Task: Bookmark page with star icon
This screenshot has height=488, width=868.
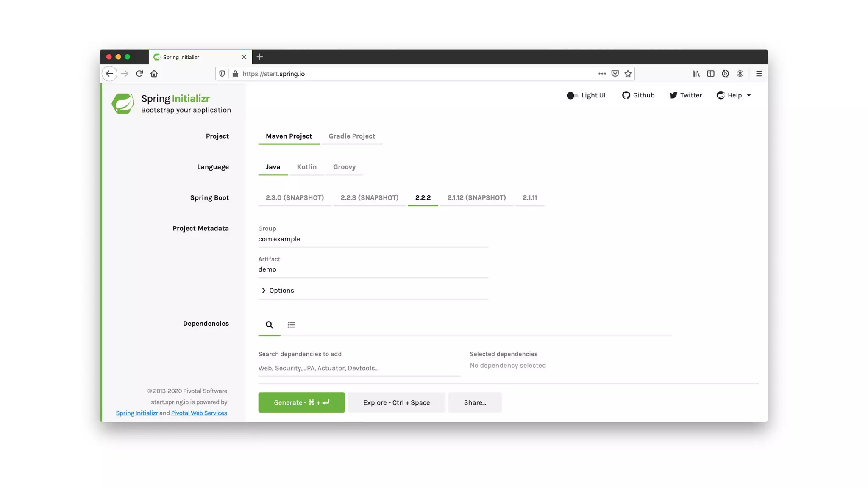Action: tap(628, 74)
